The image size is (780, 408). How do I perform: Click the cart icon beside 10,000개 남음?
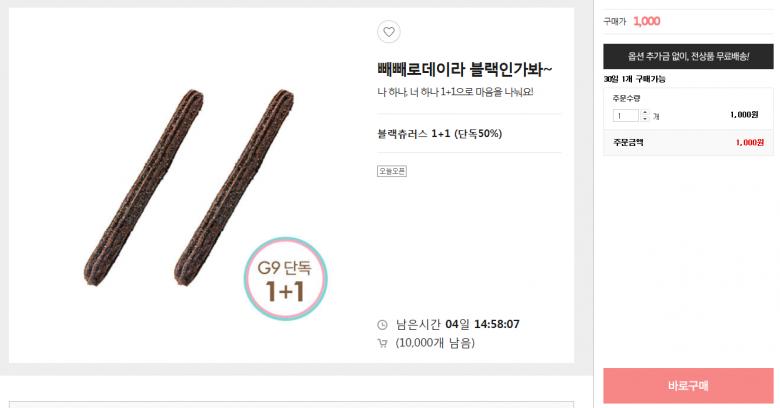(x=382, y=343)
